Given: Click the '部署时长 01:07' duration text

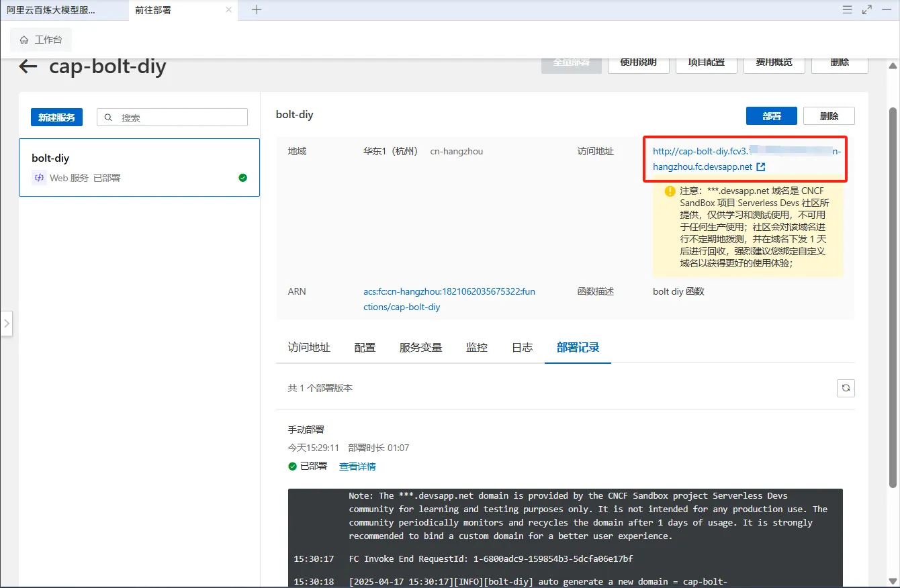Looking at the screenshot, I should (379, 448).
